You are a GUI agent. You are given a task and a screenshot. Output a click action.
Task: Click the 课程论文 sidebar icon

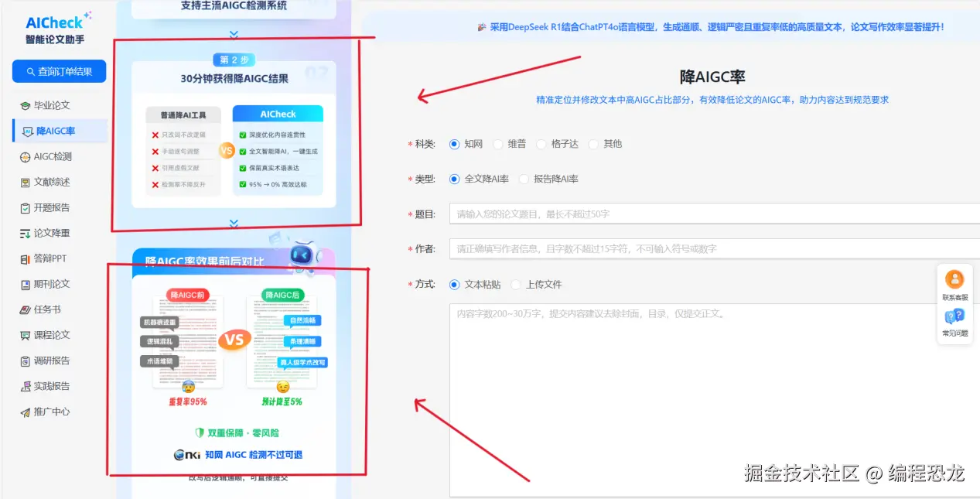(x=26, y=335)
